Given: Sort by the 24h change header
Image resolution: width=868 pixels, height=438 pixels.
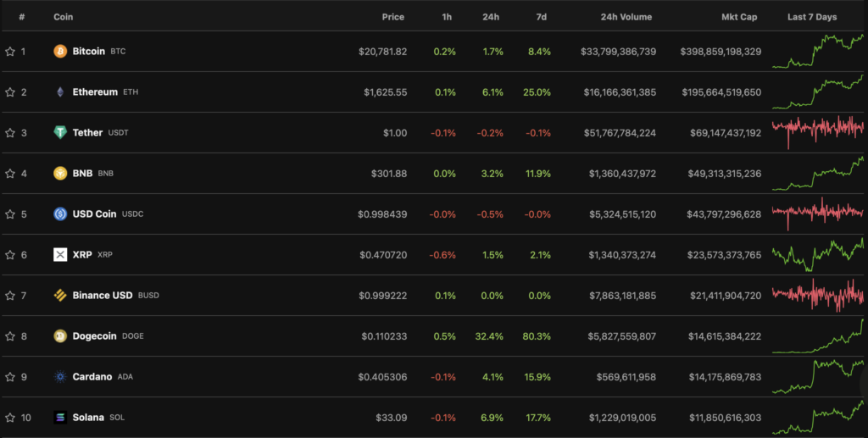Looking at the screenshot, I should click(491, 17).
